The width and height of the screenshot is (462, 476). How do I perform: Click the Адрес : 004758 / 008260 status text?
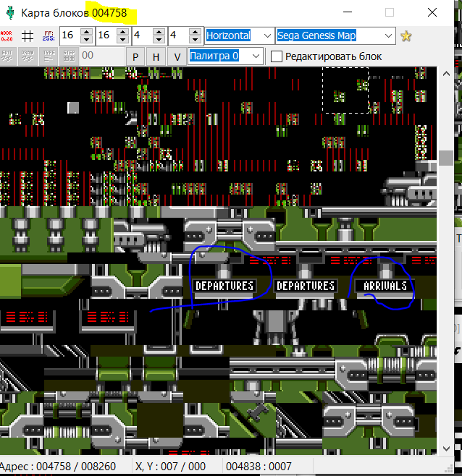coord(59,467)
